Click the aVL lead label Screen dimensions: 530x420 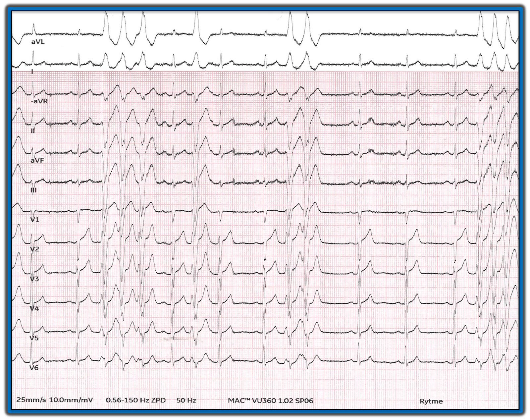38,42
